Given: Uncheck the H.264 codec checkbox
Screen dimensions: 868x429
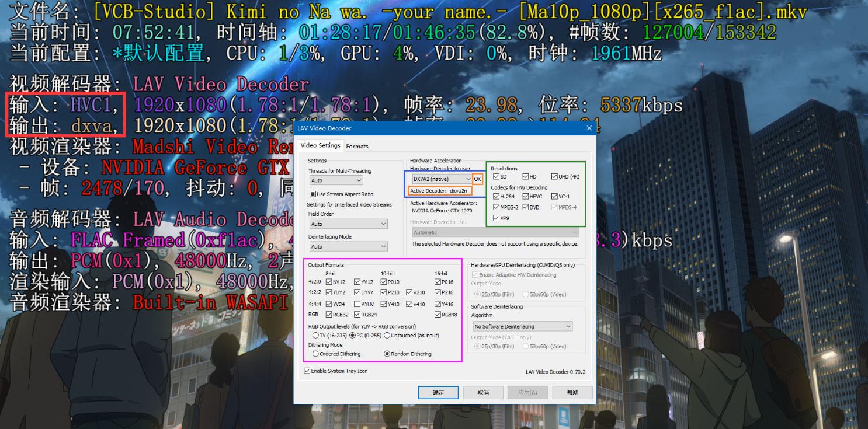Looking at the screenshot, I should point(497,196).
